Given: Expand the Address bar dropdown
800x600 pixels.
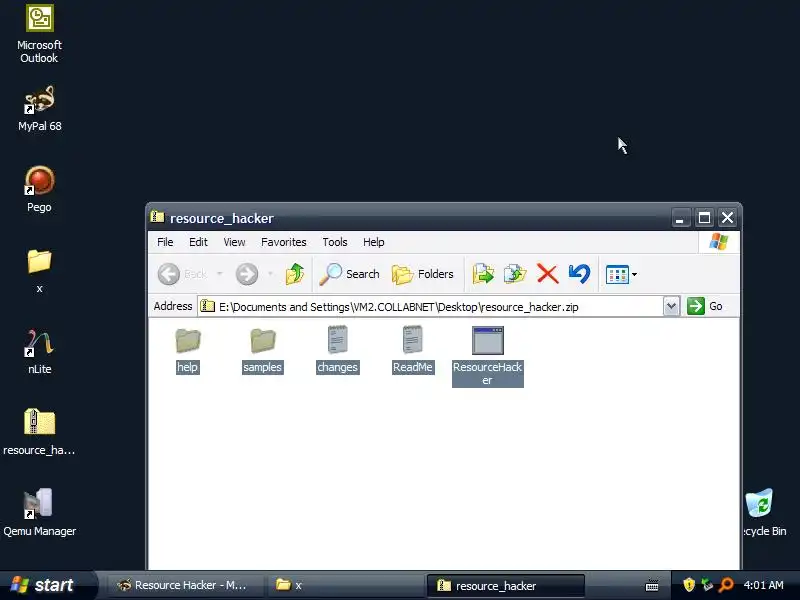Looking at the screenshot, I should [x=671, y=306].
